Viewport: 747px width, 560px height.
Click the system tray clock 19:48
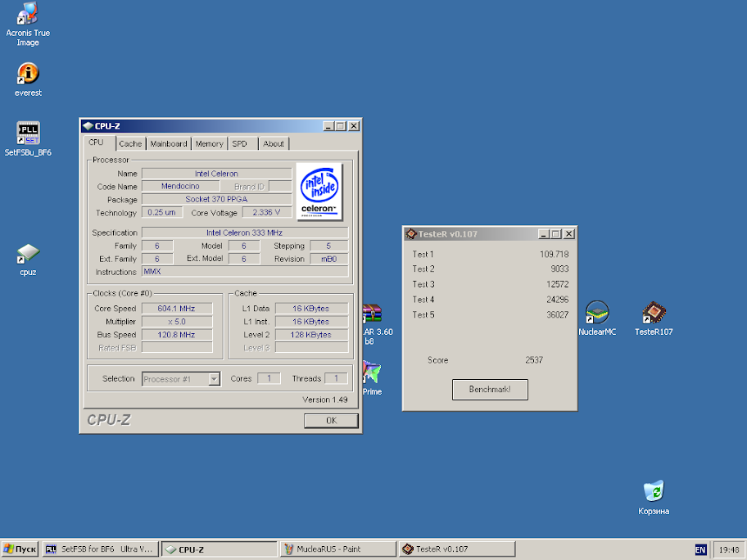pos(729,549)
